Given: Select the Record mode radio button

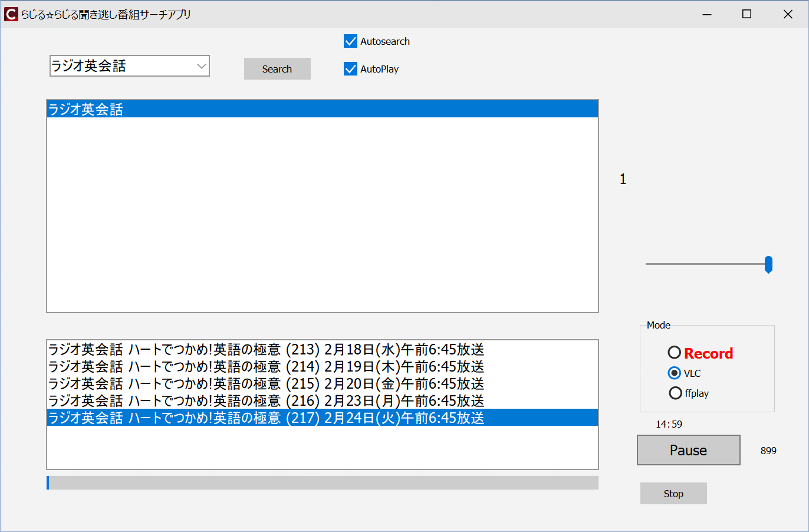Looking at the screenshot, I should pyautogui.click(x=675, y=353).
